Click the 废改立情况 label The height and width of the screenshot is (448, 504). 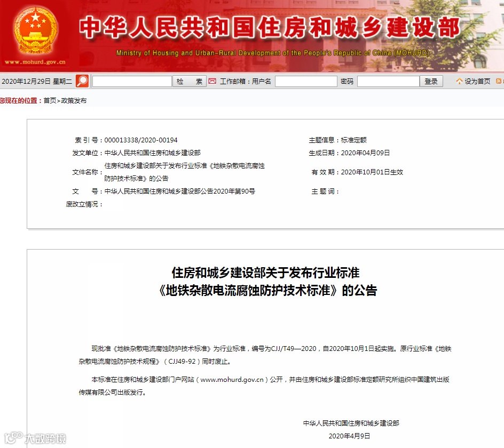pos(84,204)
